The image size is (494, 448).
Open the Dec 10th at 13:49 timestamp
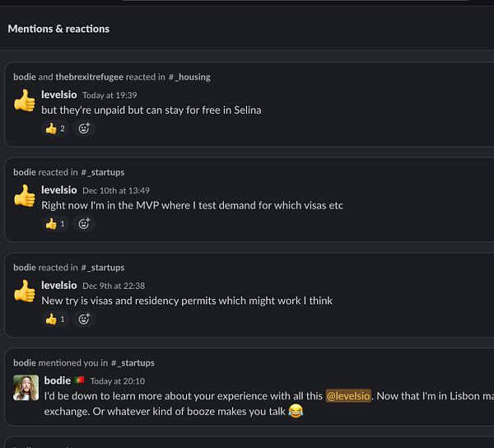116,190
